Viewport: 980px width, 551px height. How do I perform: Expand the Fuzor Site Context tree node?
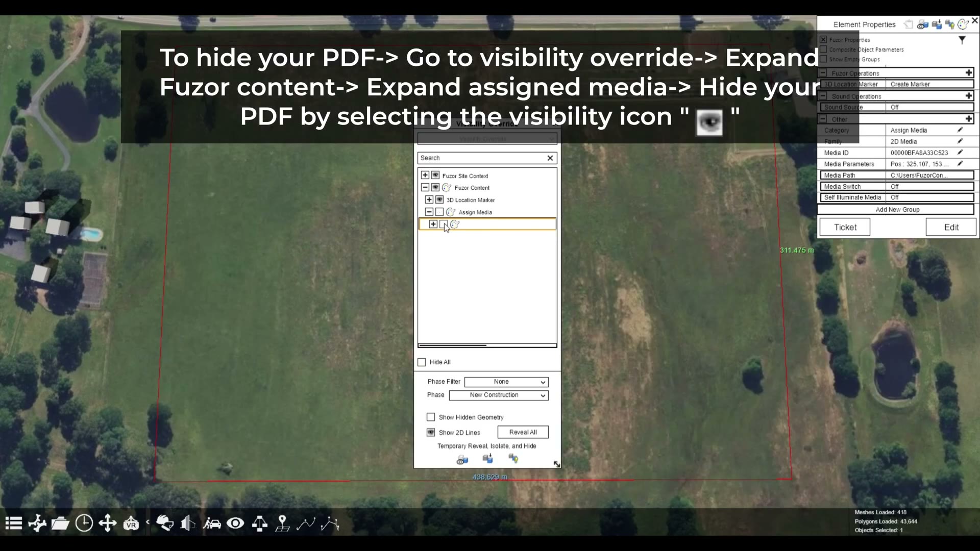point(425,175)
